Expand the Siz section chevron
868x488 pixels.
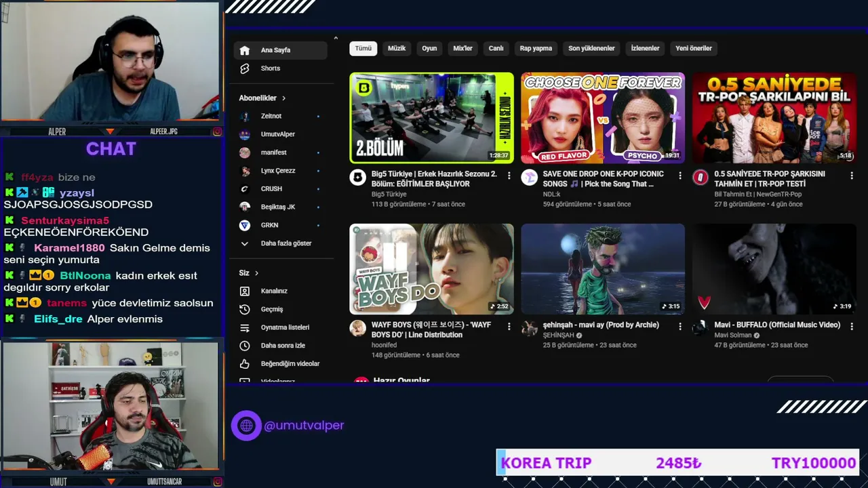(256, 273)
